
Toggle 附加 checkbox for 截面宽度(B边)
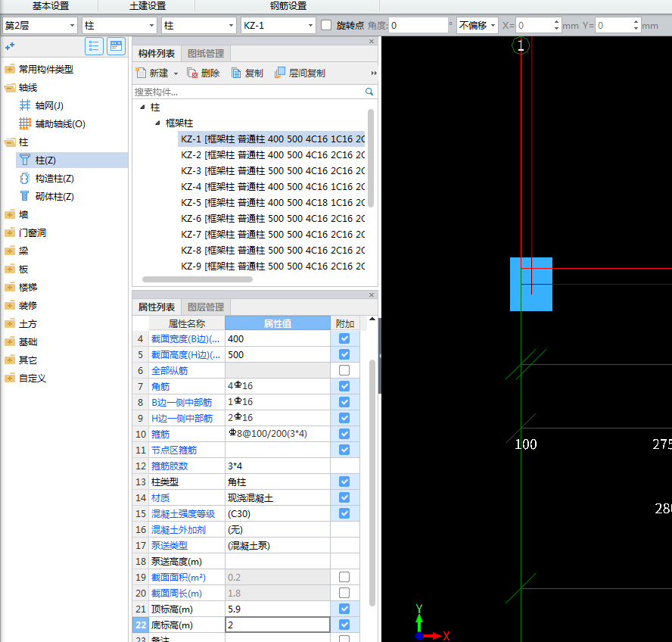click(x=344, y=338)
